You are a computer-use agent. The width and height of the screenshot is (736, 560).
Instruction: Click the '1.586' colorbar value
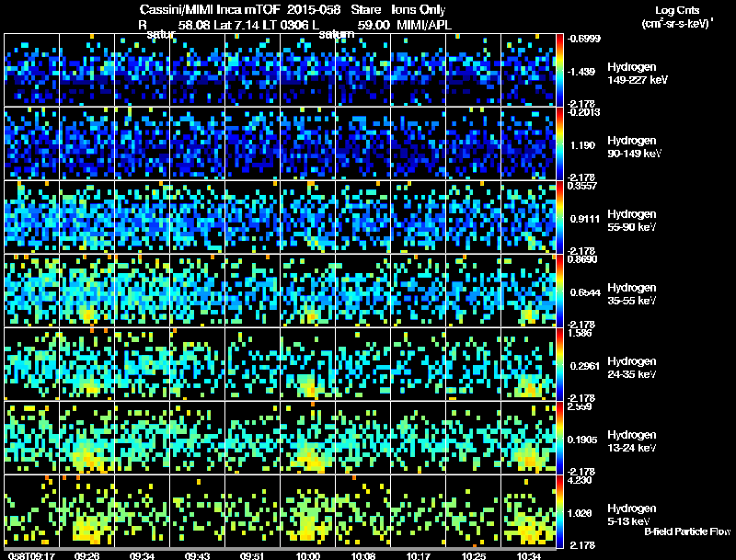coord(580,333)
